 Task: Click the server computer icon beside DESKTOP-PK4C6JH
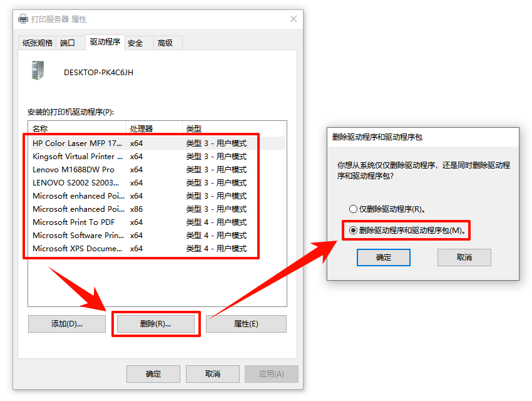(x=38, y=70)
